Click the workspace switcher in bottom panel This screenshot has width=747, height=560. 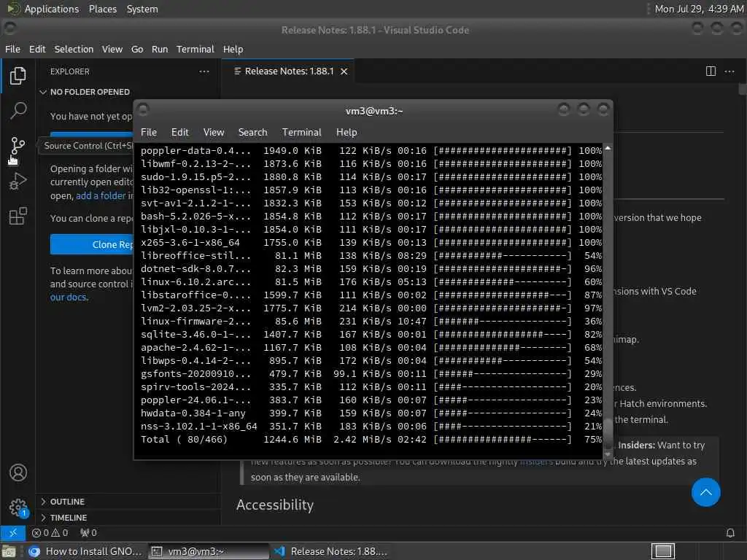[x=663, y=551]
